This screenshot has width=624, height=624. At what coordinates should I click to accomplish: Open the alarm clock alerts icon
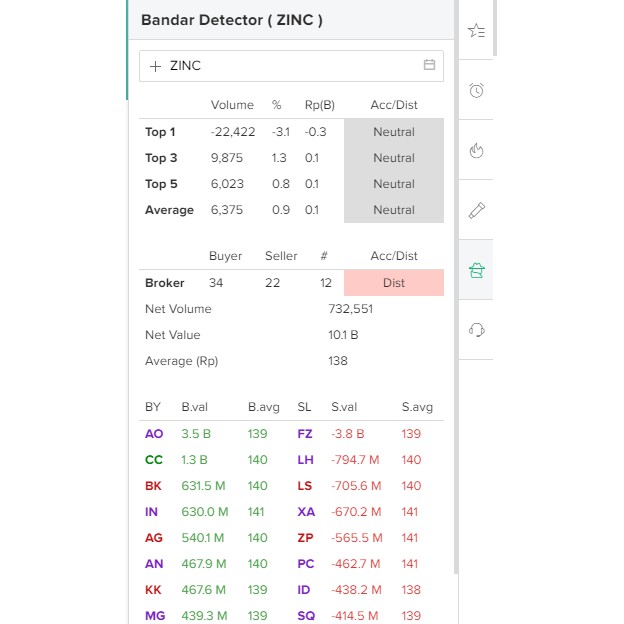(476, 90)
